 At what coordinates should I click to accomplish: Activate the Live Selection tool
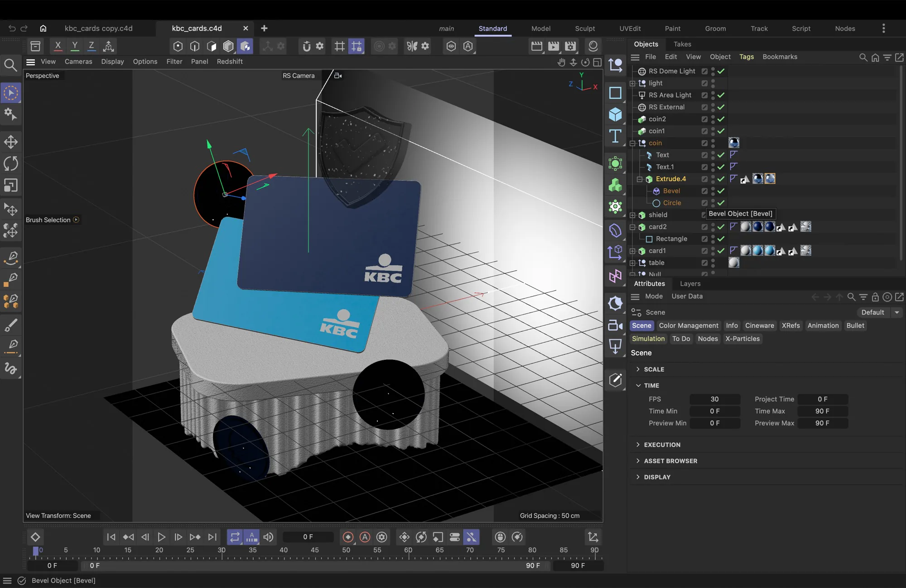(x=11, y=93)
